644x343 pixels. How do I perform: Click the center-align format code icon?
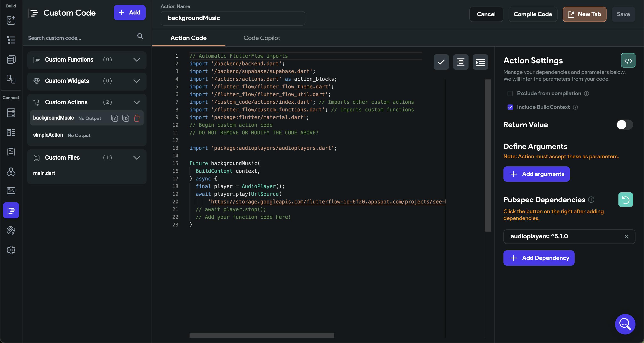pos(460,62)
